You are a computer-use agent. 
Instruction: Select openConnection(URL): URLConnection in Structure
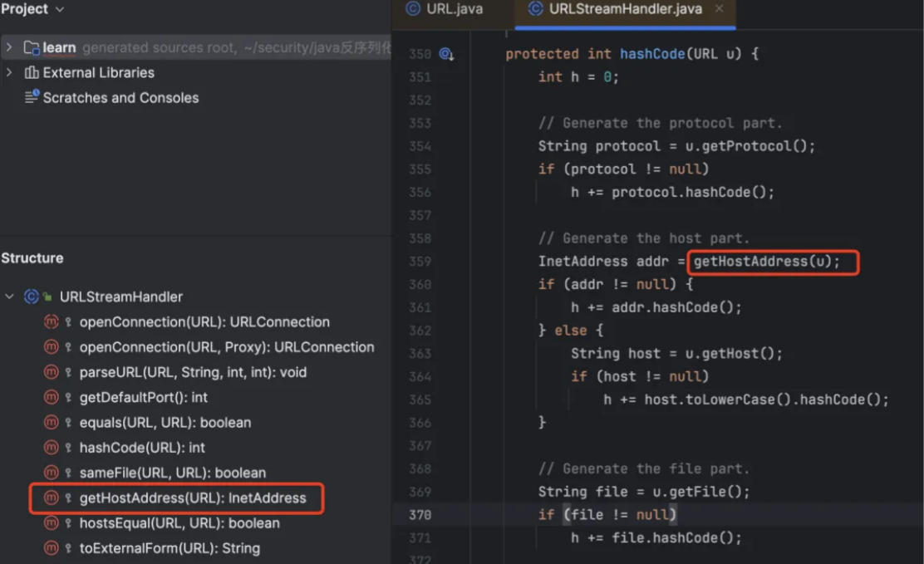pos(204,321)
